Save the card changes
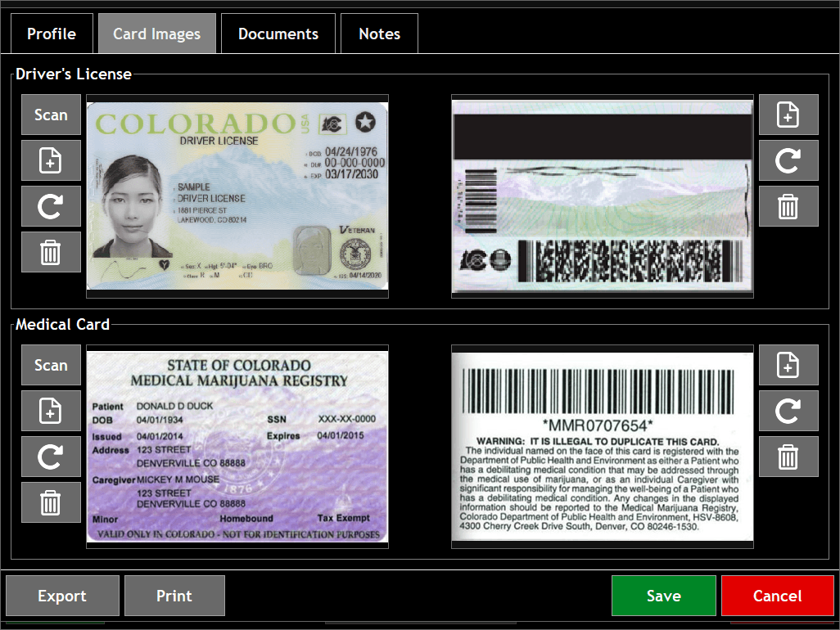This screenshot has width=840, height=630. coord(663,596)
